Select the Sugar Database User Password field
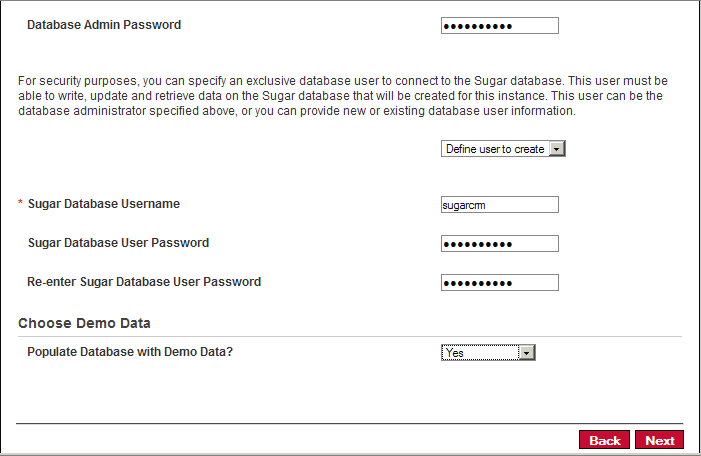The image size is (701, 456). (499, 244)
